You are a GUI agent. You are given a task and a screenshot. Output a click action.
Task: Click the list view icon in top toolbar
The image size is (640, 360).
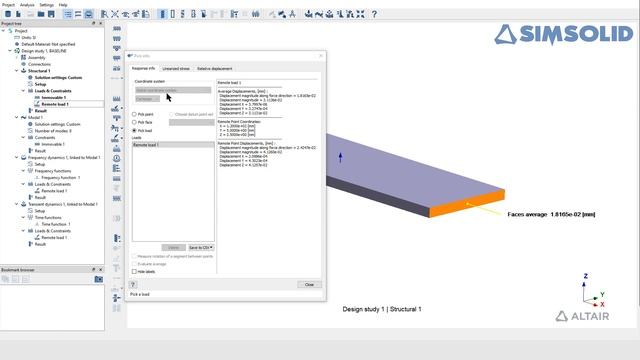click(68, 14)
